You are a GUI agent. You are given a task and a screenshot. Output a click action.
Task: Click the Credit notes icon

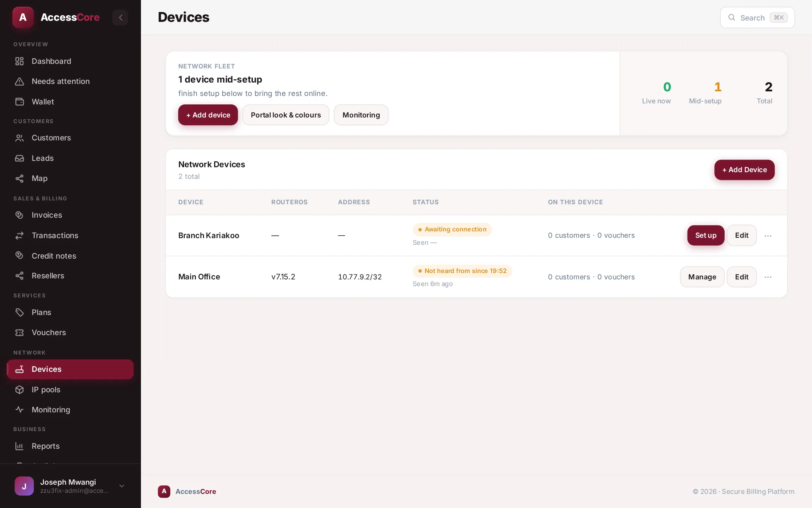(x=19, y=255)
